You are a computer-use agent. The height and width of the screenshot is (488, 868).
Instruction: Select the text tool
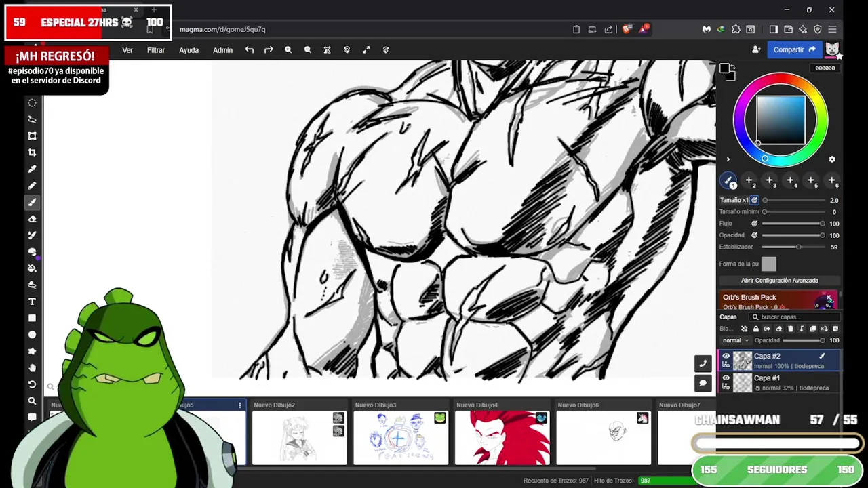click(x=32, y=302)
